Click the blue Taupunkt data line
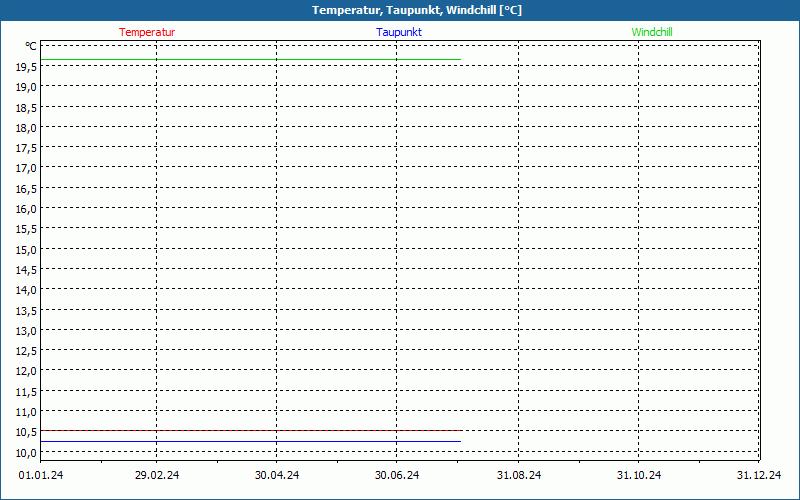Screen dimensions: 800x500 click(251, 441)
